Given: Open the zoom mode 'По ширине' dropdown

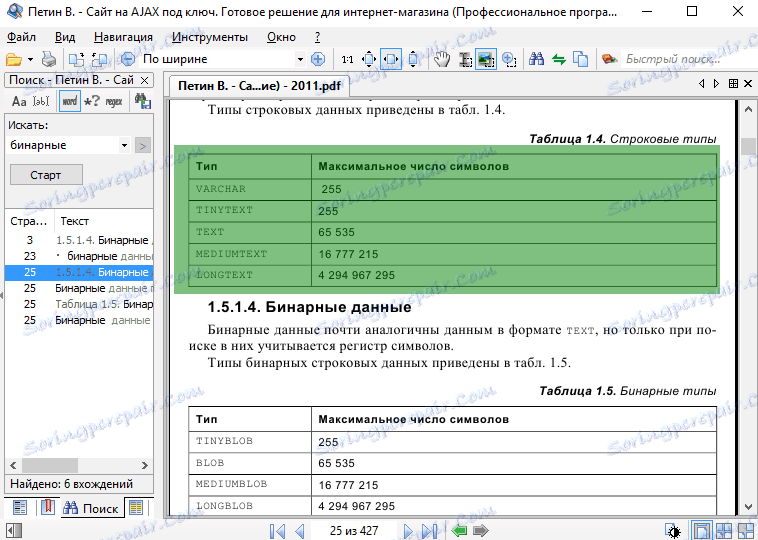Looking at the screenshot, I should click(298, 60).
